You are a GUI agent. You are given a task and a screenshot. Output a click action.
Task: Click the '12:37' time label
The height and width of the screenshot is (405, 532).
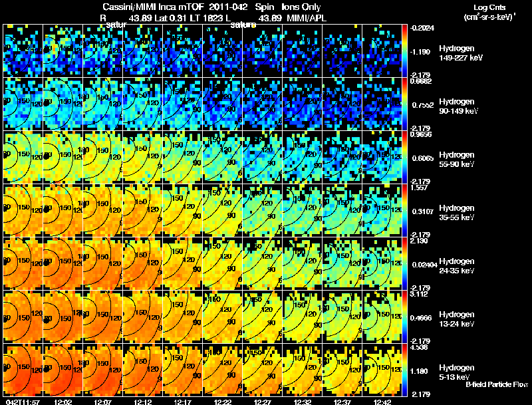[342, 402]
